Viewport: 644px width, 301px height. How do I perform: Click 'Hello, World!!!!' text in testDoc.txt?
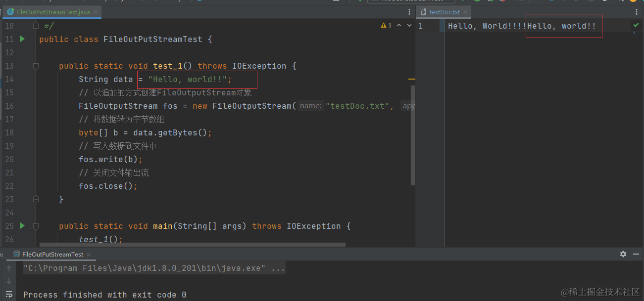pyautogui.click(x=487, y=26)
